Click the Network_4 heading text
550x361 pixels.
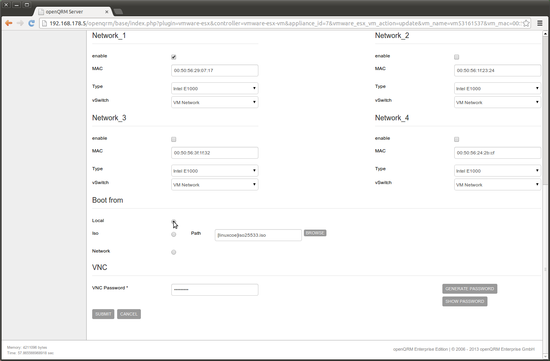(392, 118)
